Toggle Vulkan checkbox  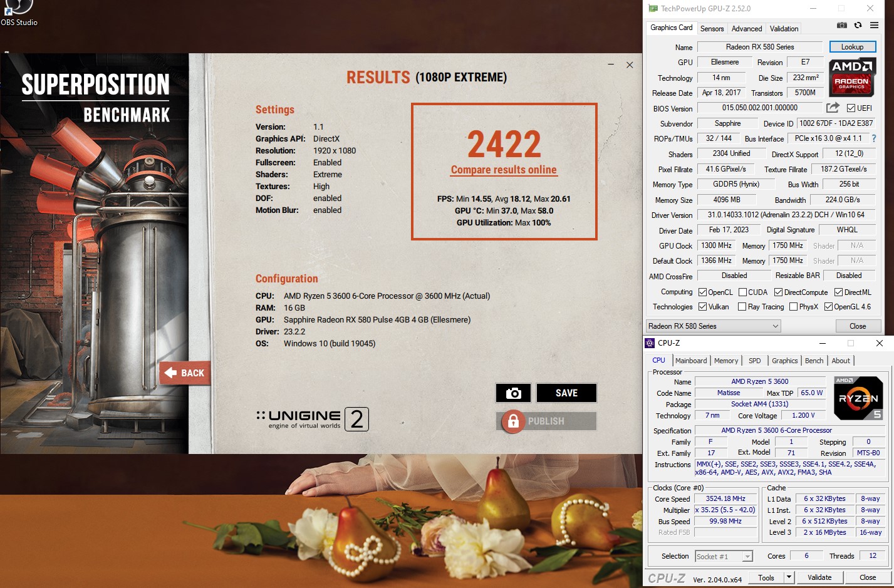702,307
